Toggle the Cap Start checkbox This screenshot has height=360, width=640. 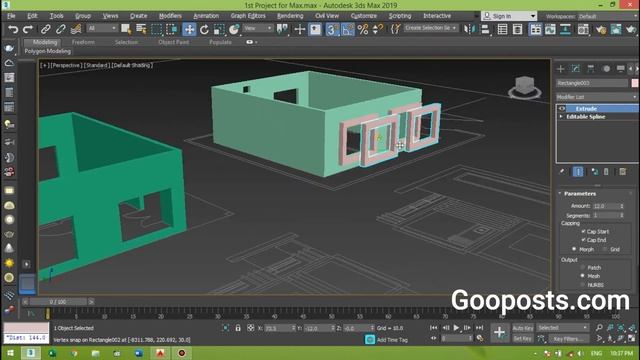click(x=583, y=231)
